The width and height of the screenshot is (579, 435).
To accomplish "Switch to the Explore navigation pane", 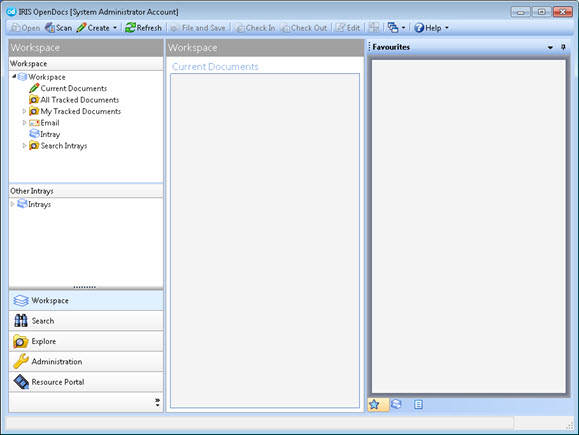I will [x=86, y=341].
